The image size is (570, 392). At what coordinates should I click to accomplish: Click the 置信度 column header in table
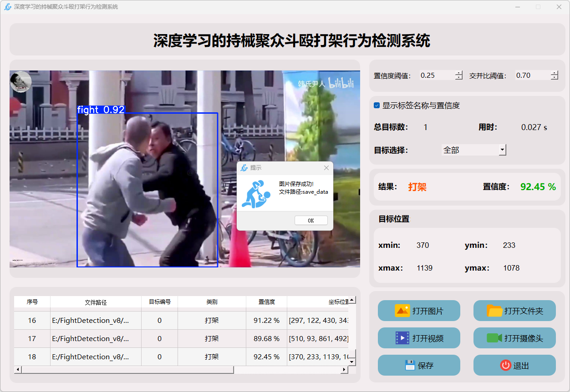point(266,302)
